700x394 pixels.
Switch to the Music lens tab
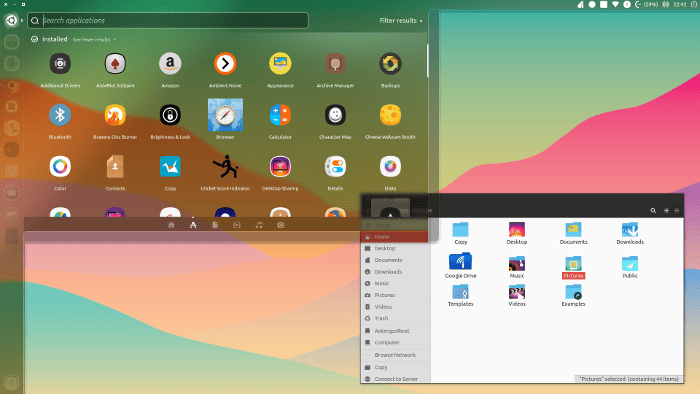click(x=259, y=225)
